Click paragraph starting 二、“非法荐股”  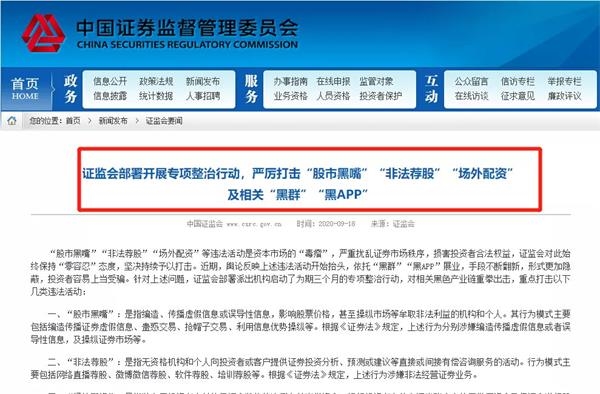click(300, 368)
